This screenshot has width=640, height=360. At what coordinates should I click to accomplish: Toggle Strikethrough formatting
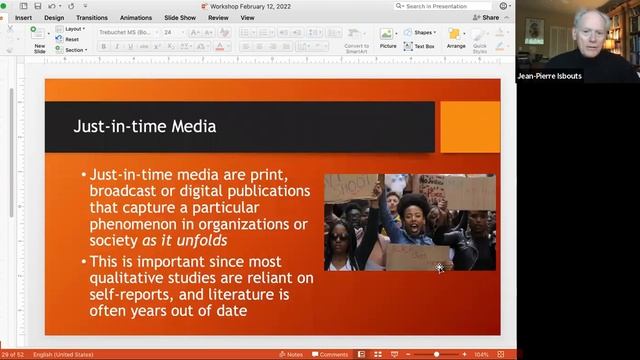[144, 47]
